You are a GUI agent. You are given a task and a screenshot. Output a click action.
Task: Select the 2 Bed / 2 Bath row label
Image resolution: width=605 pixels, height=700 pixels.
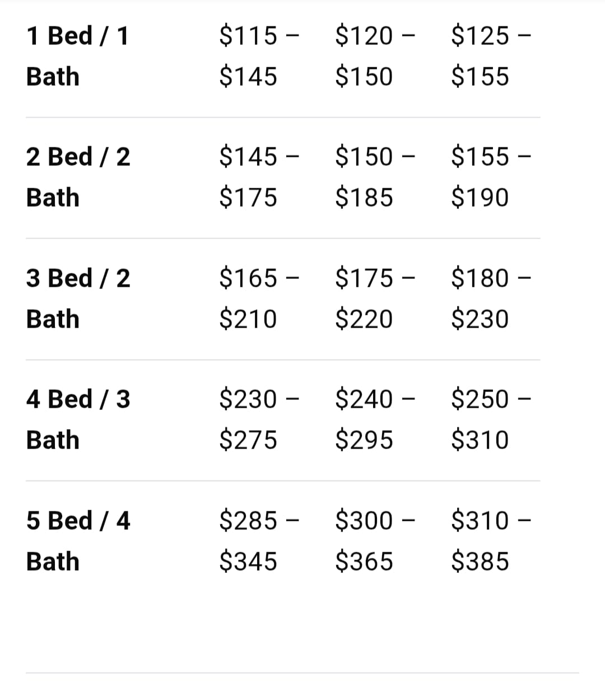(x=78, y=177)
